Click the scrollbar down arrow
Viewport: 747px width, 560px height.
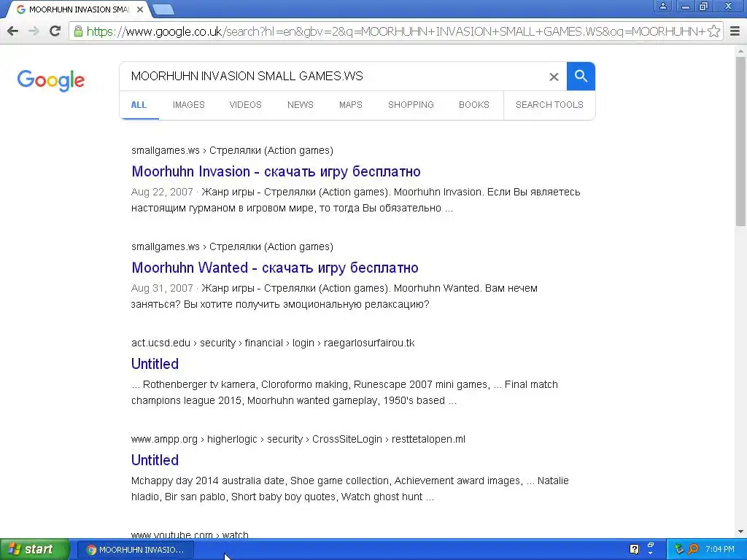741,532
